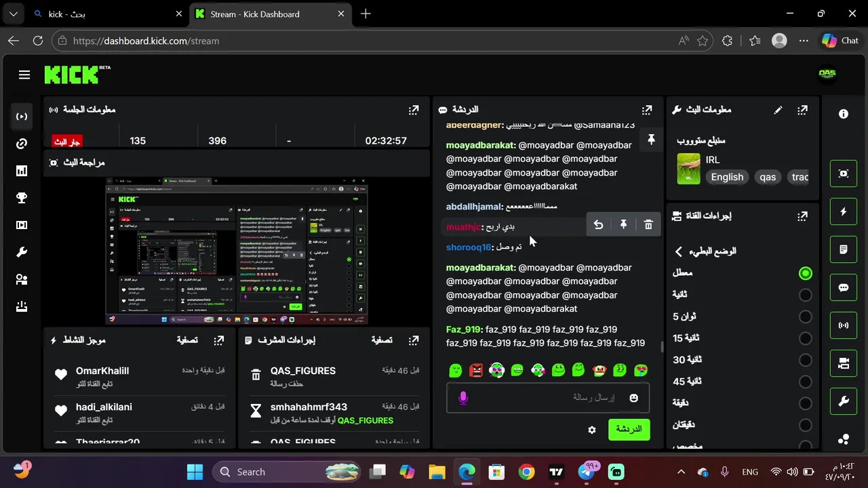
Task: Click username Faz_919 in chat
Action: coord(463,329)
